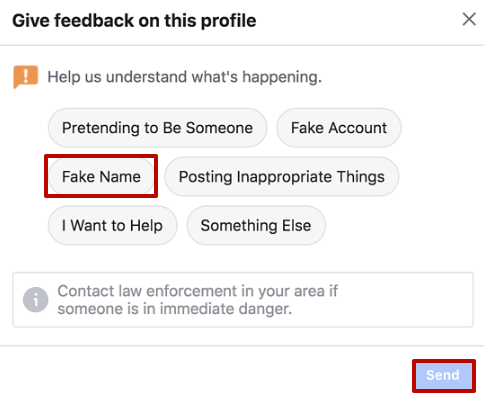
Task: Click the gray info circle icon
Action: [x=36, y=300]
